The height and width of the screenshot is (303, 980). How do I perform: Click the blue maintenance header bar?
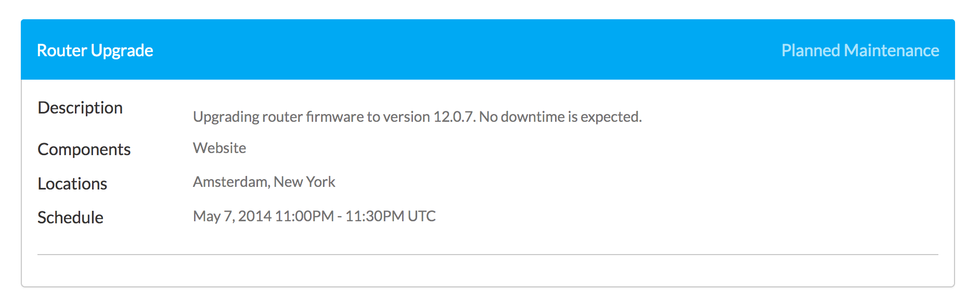click(488, 49)
